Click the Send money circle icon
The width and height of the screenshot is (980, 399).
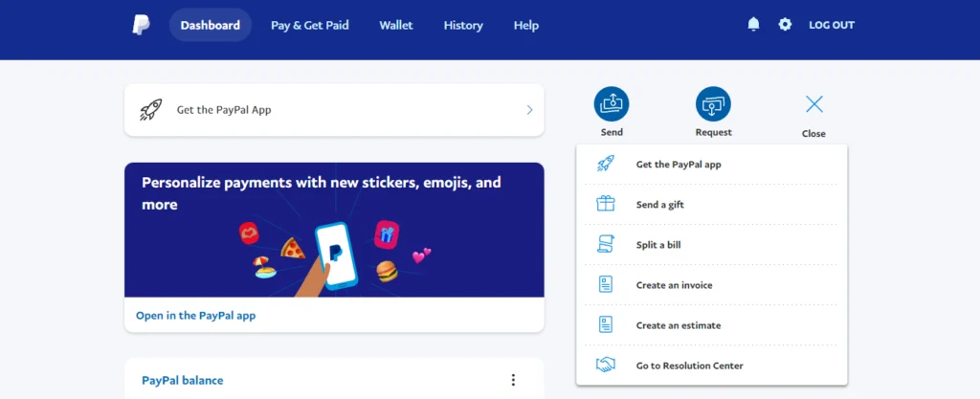coord(612,103)
